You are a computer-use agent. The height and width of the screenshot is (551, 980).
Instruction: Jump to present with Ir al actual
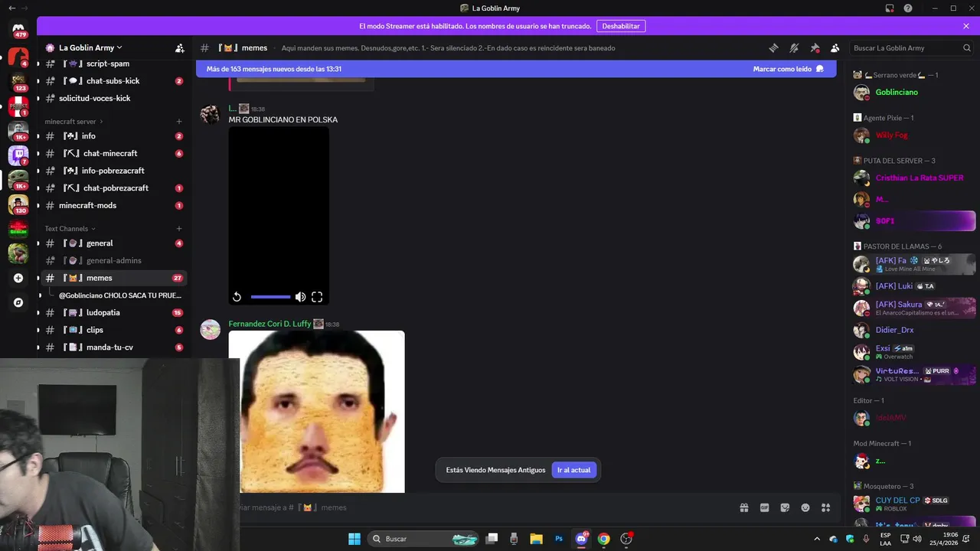coord(573,470)
